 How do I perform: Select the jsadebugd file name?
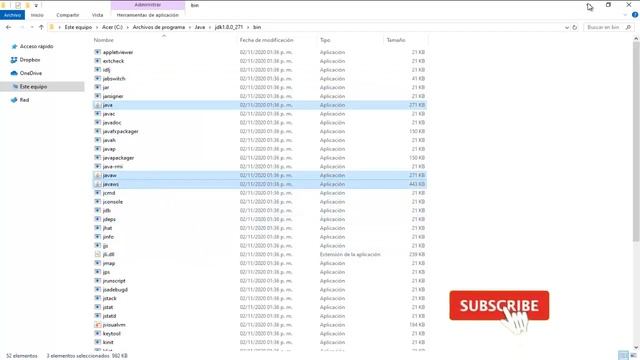coord(115,290)
